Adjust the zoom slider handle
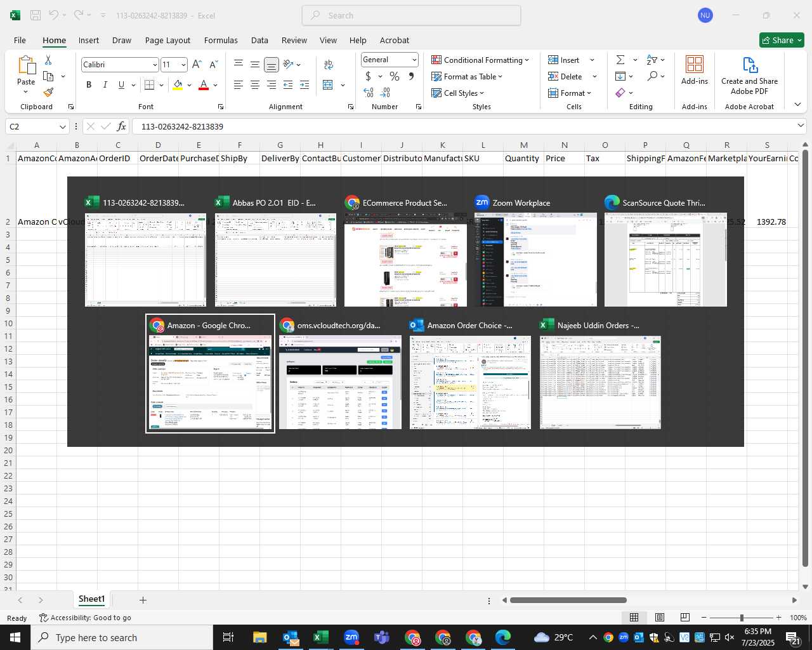 pyautogui.click(x=741, y=618)
